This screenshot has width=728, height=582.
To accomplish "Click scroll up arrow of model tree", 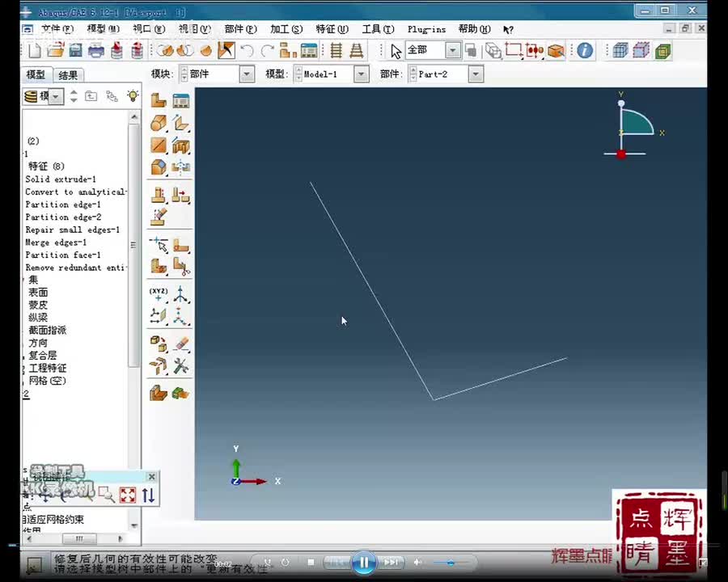I will 134,117.
